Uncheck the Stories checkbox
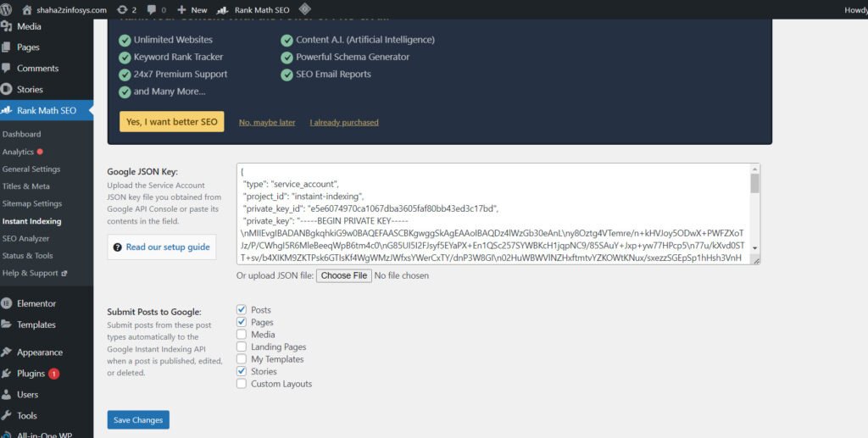The height and width of the screenshot is (438, 868). (242, 371)
